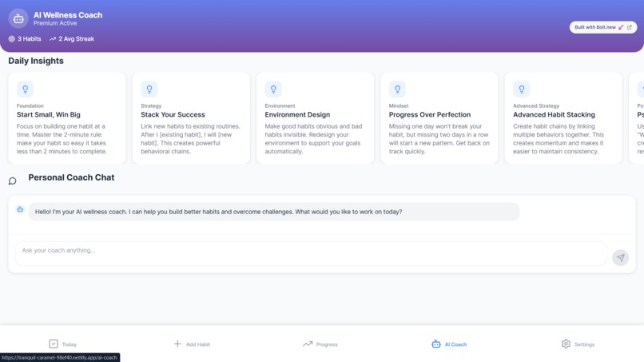Viewport: 644px width, 362px height.
Task: Click the Today checkbox icon in bottom nav
Action: [54, 344]
